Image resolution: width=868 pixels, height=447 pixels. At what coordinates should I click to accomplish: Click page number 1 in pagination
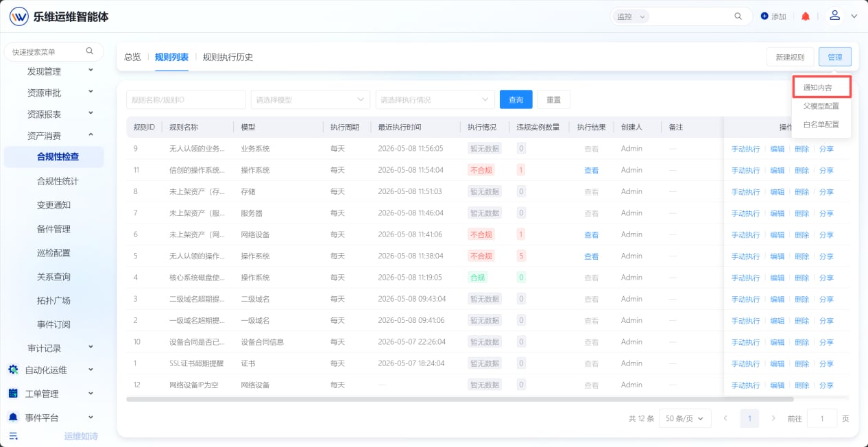tap(750, 418)
